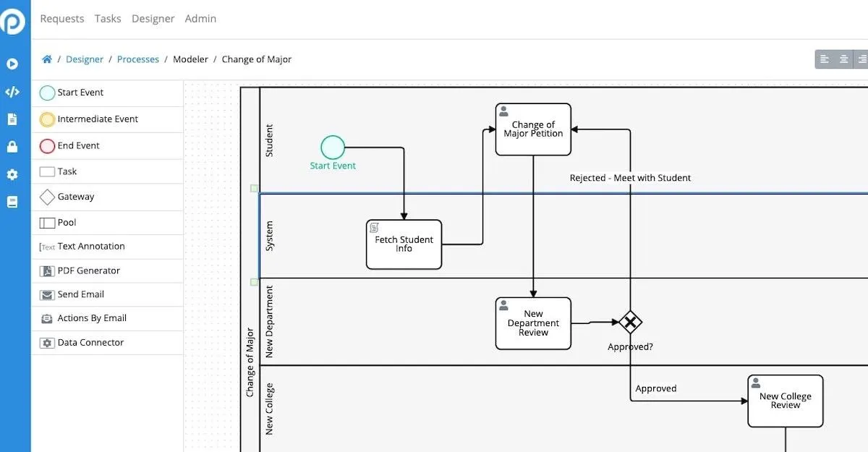
Task: Click the align left toolbar button
Action: (x=825, y=59)
